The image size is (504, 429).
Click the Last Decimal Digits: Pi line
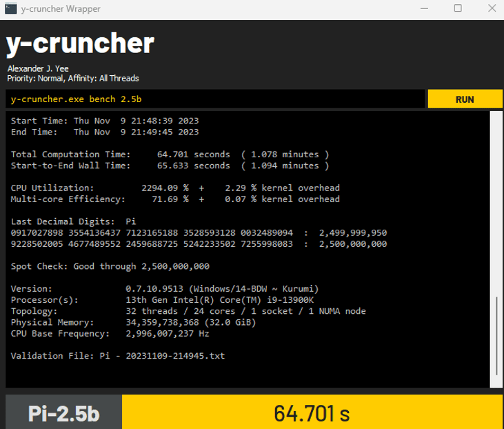click(73, 221)
